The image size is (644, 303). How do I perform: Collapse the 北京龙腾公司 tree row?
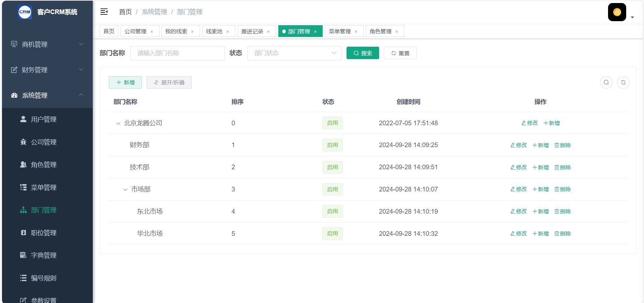pos(118,123)
